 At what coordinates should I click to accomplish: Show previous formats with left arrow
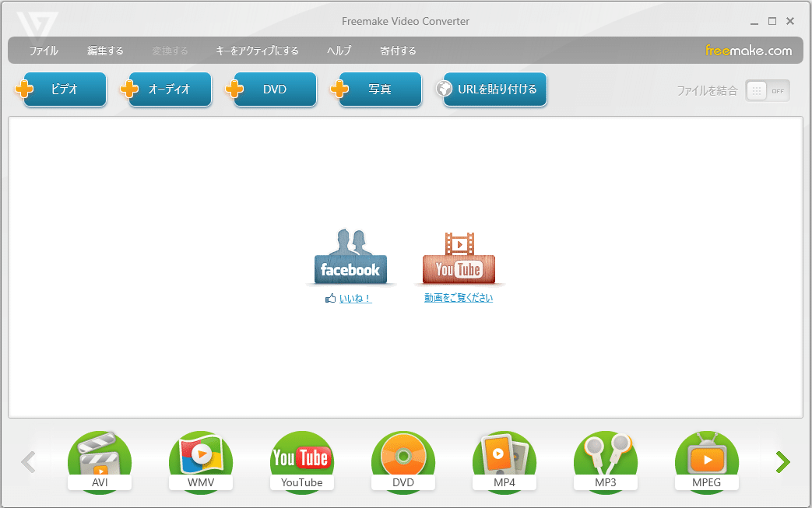[x=29, y=462]
